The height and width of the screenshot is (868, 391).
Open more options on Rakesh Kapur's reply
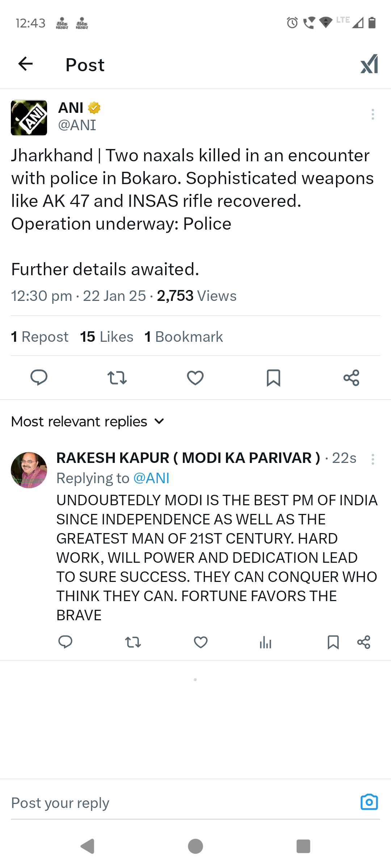click(373, 459)
